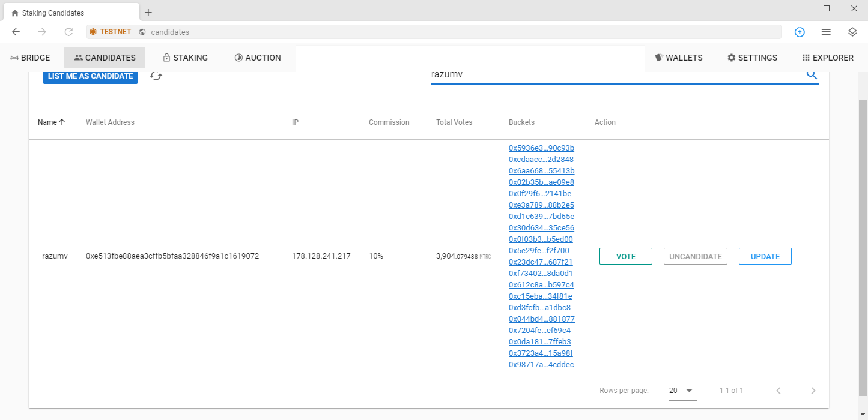The width and height of the screenshot is (868, 420).
Task: Click the previous page chevron
Action: 778,391
